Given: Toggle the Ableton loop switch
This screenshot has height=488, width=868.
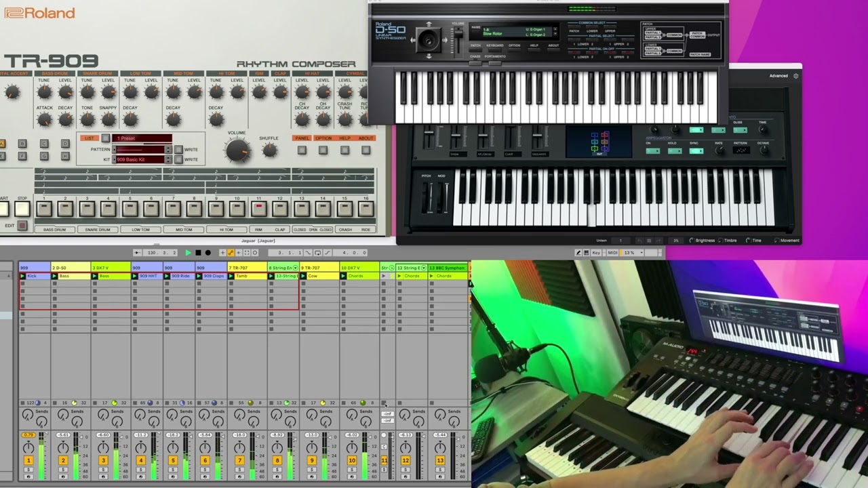Looking at the screenshot, I should pos(317,253).
